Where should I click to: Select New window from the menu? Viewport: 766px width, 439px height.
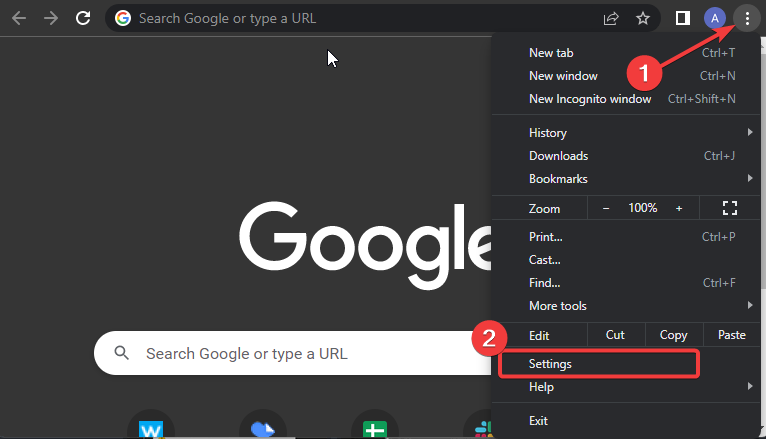click(x=628, y=76)
